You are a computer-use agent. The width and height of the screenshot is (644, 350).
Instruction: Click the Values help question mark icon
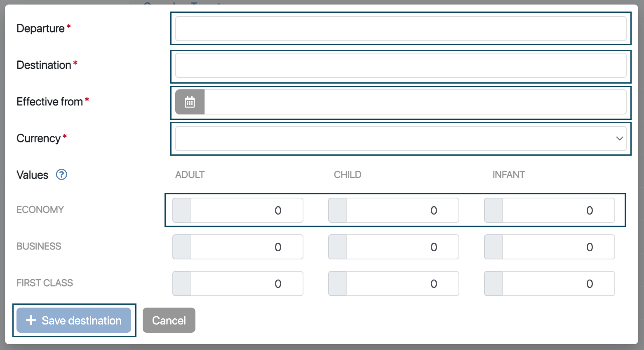pos(61,175)
